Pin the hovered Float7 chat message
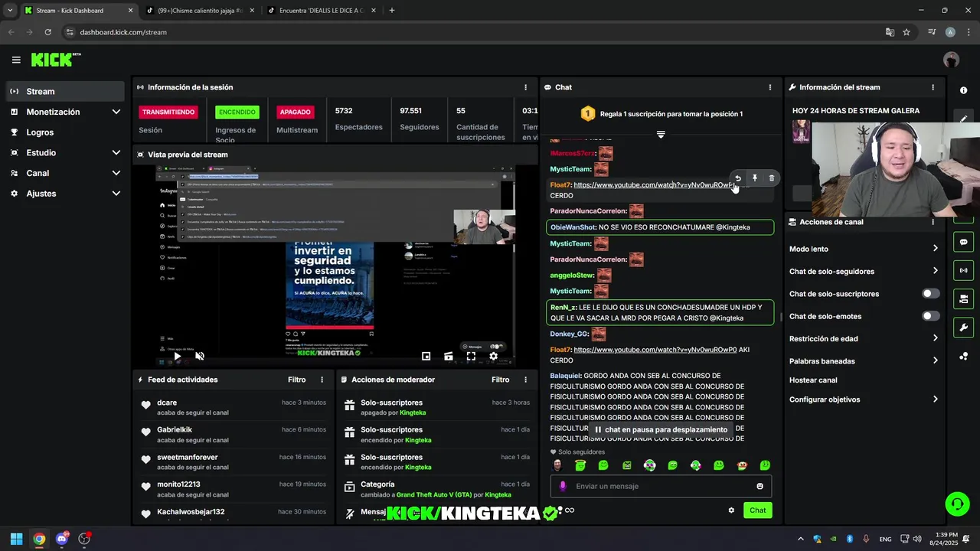Viewport: 980px width, 551px height. click(x=754, y=178)
